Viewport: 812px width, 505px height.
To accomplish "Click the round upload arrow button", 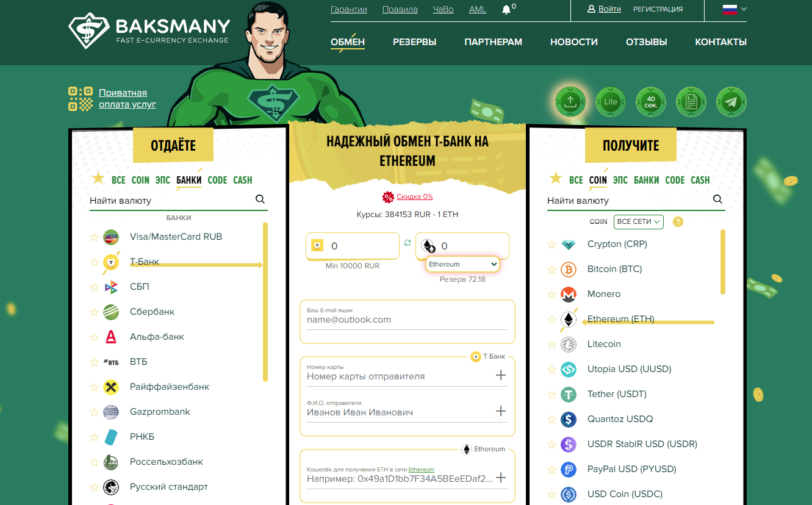I will click(x=570, y=102).
